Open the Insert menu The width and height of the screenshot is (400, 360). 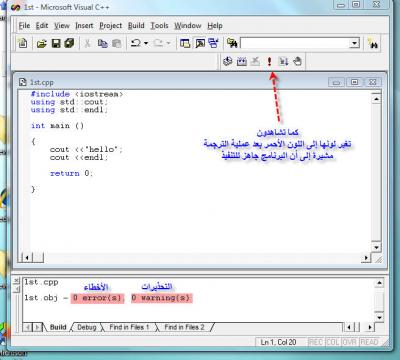click(x=84, y=26)
